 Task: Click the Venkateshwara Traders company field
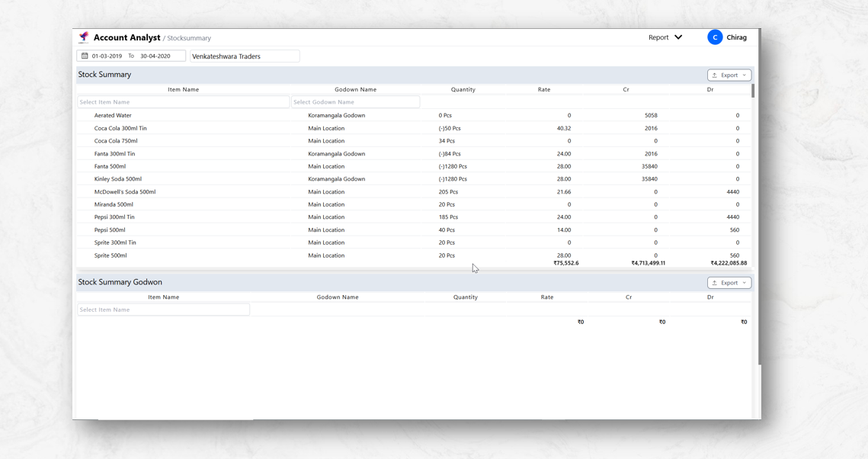click(x=245, y=56)
